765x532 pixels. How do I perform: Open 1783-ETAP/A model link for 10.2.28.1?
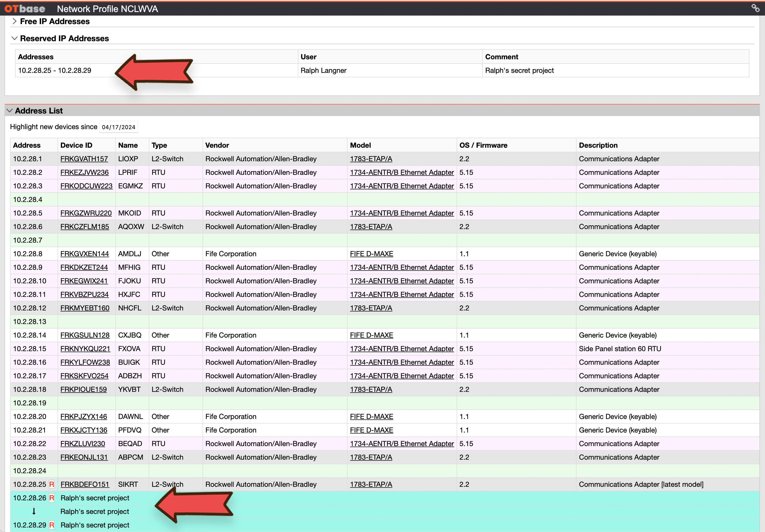pyautogui.click(x=371, y=159)
